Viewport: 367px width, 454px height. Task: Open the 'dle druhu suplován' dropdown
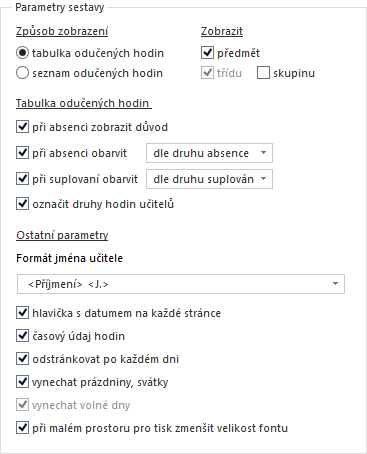[209, 179]
